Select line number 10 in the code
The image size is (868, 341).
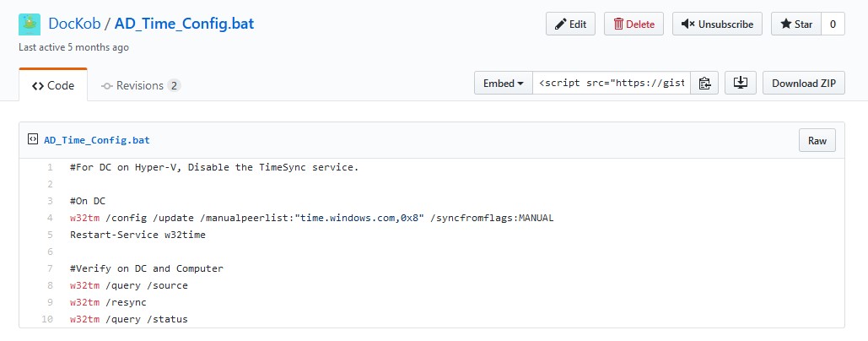click(x=48, y=319)
